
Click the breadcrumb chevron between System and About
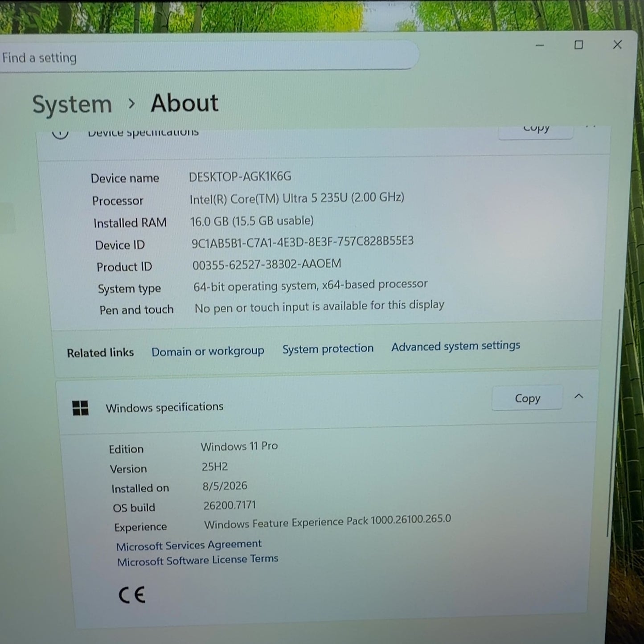[131, 104]
